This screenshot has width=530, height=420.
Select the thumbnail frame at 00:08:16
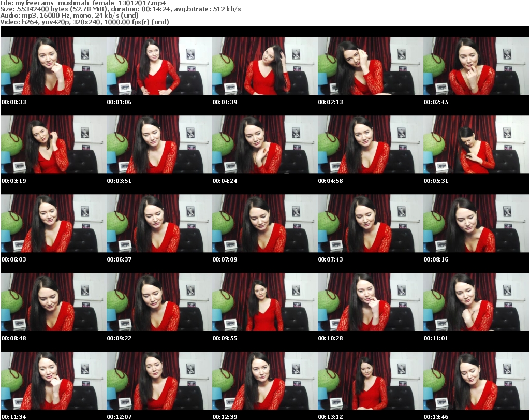476,224
